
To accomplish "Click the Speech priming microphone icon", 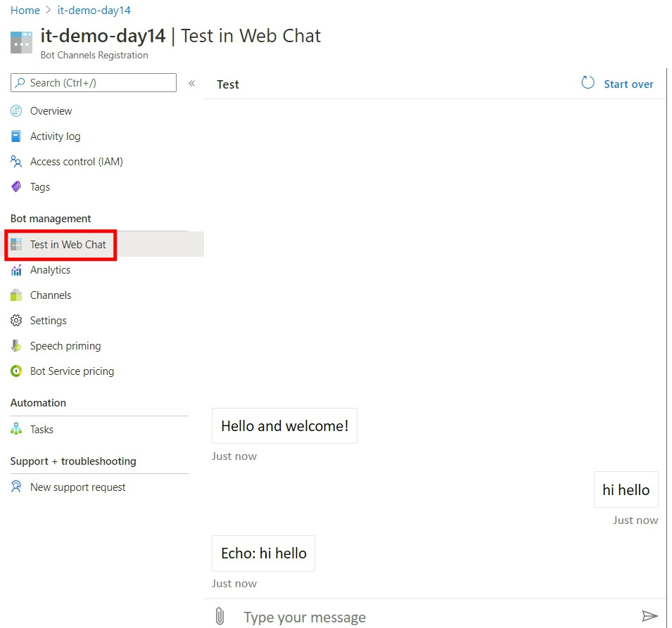I will [16, 346].
